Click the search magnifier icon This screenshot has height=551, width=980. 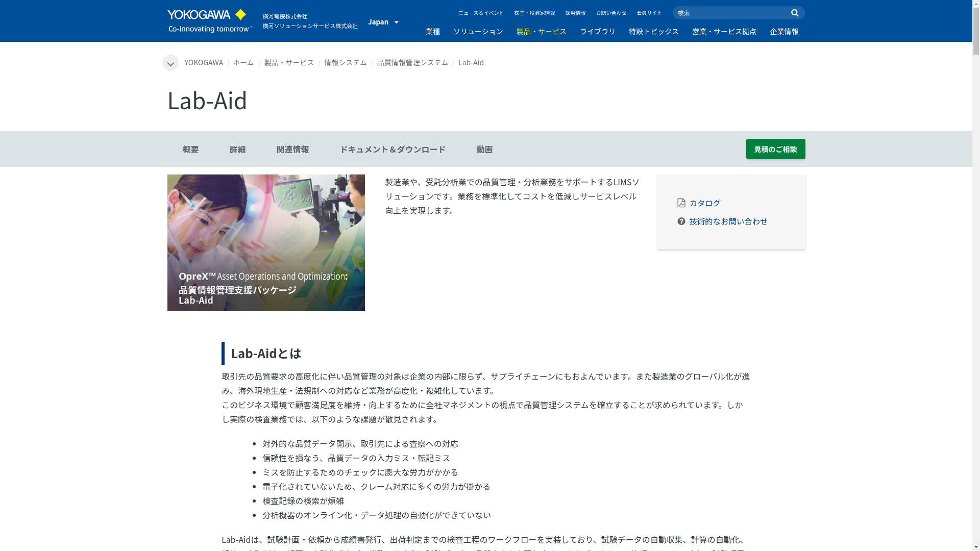[795, 13]
